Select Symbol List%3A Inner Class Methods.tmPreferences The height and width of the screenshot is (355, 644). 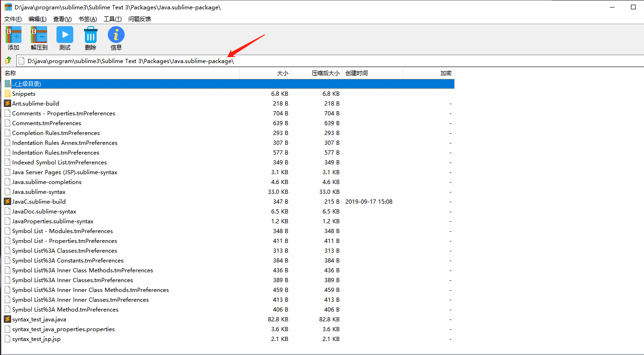click(x=83, y=270)
